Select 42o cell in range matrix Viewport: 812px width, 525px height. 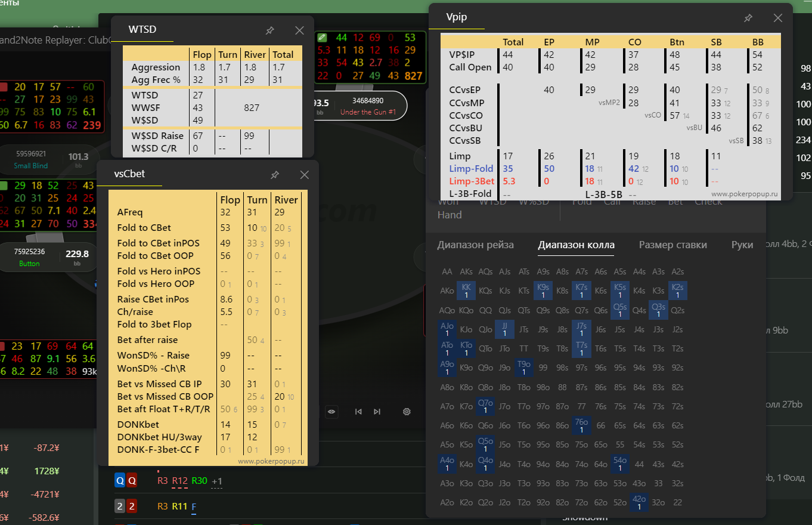[x=639, y=502]
